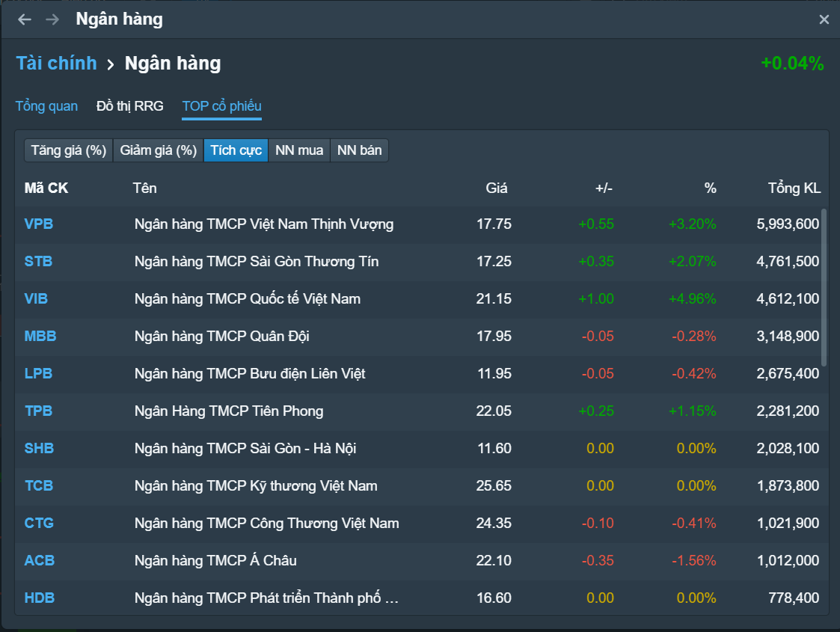
Task: Sort by the Tên column header
Action: pyautogui.click(x=144, y=188)
